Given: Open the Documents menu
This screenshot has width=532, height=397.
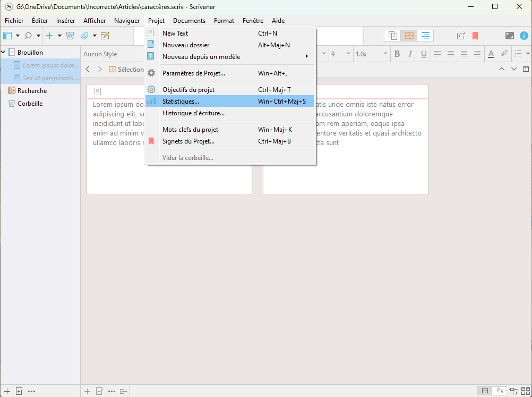Looking at the screenshot, I should point(190,21).
